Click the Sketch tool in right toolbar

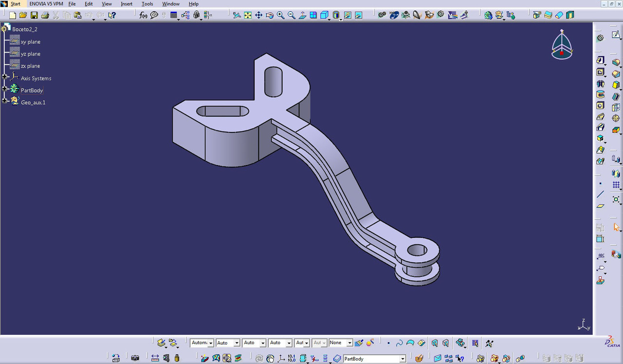click(x=616, y=35)
